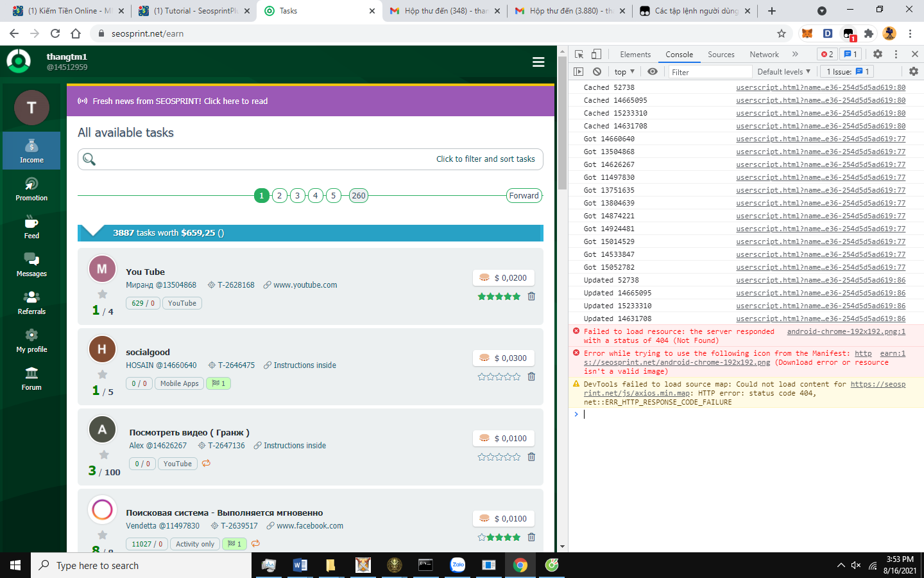Viewport: 924px width, 578px height.
Task: Show the console sidebar
Action: [x=579, y=72]
